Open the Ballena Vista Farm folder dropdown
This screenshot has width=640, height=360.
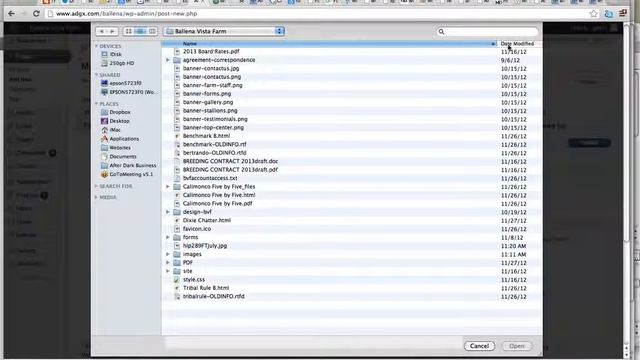click(224, 31)
